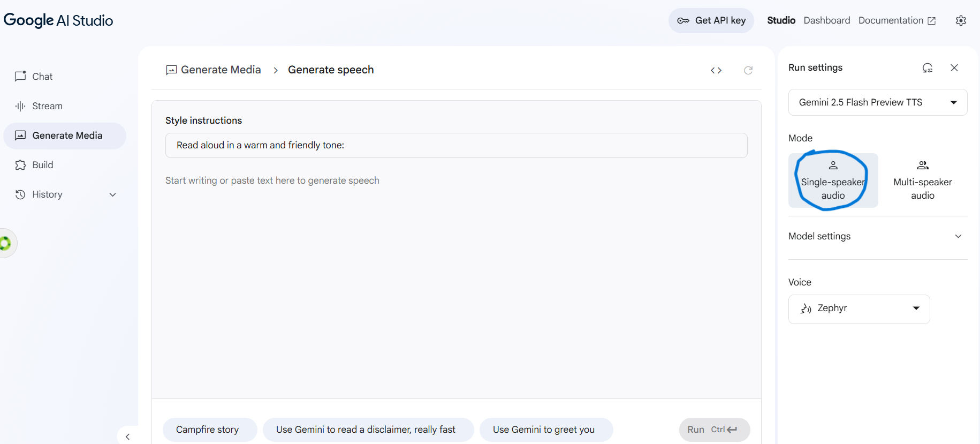Open the Gemini 2.5 Flash Preview TTS dropdown

(877, 102)
